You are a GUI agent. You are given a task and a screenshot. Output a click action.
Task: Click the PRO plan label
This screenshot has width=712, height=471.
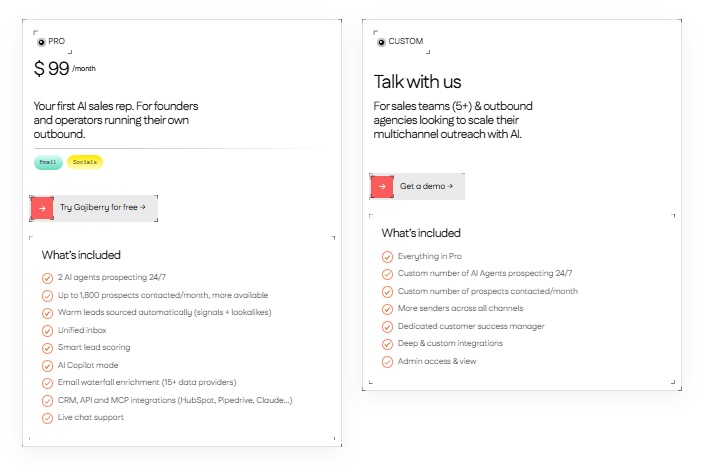pos(57,41)
